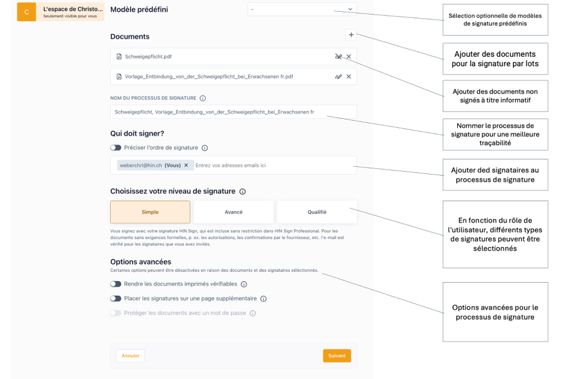Viewport: 588px width, 379px height.
Task: Toggle Rendre les documents imprimés vérifiables
Action: 115,284
